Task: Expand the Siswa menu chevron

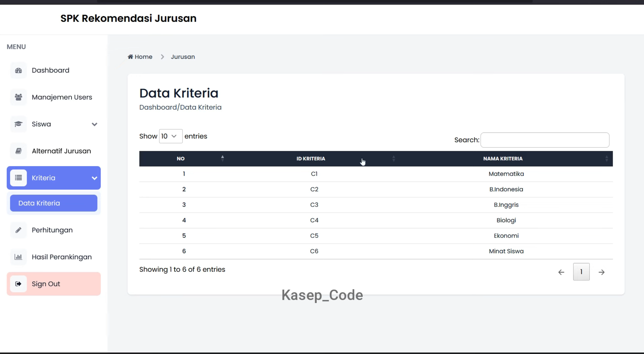Action: 94,124
